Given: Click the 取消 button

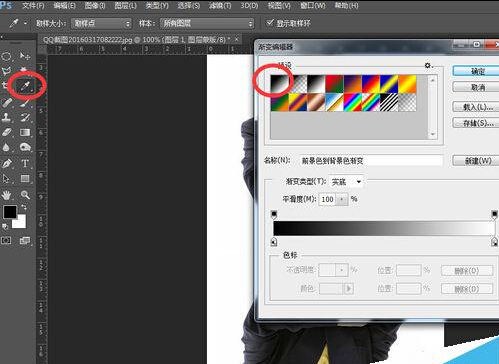Looking at the screenshot, I should tap(476, 87).
